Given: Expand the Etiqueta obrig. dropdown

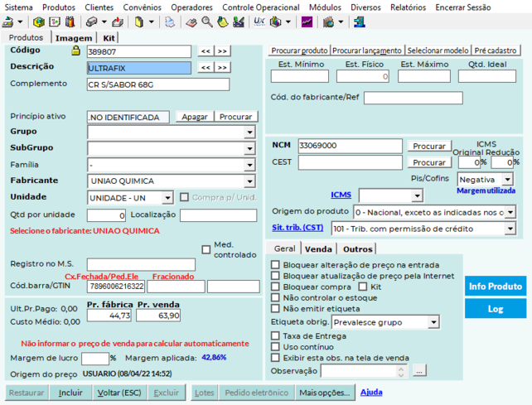Looking at the screenshot, I should [x=433, y=322].
